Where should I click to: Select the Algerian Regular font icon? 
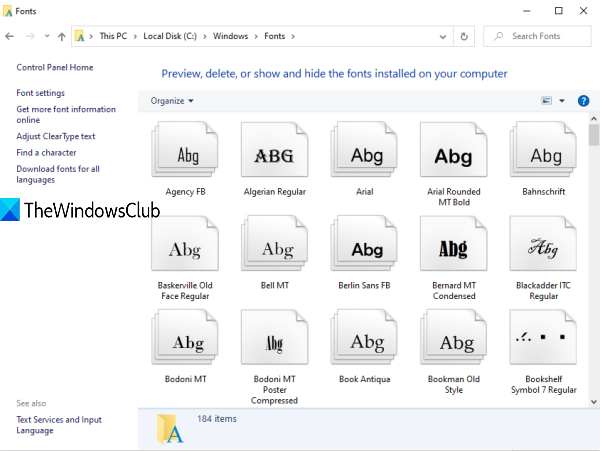[x=274, y=149]
